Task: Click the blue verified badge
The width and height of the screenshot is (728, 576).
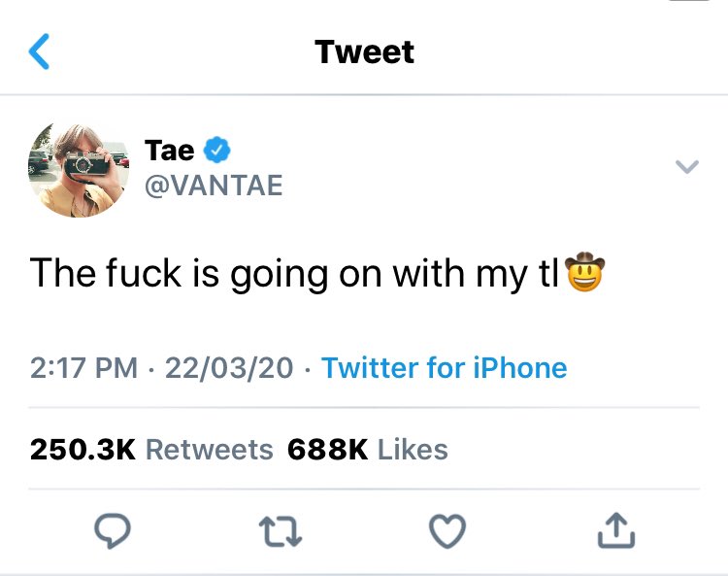Action: 217,150
